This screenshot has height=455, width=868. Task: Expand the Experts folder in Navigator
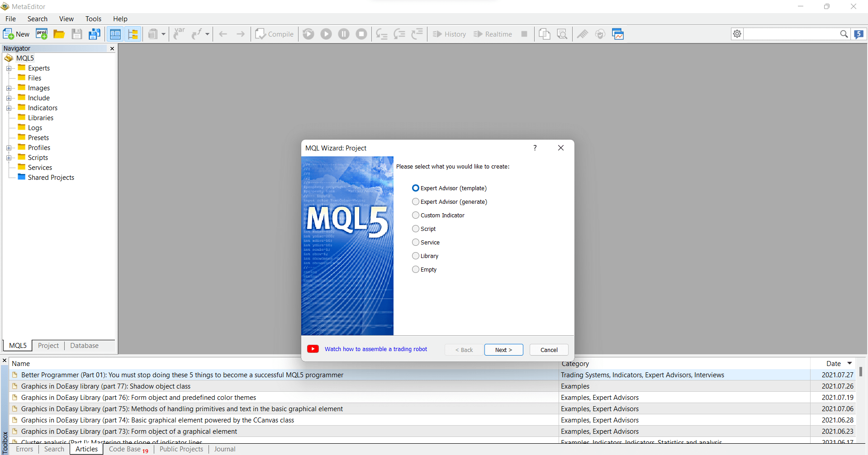click(x=9, y=68)
